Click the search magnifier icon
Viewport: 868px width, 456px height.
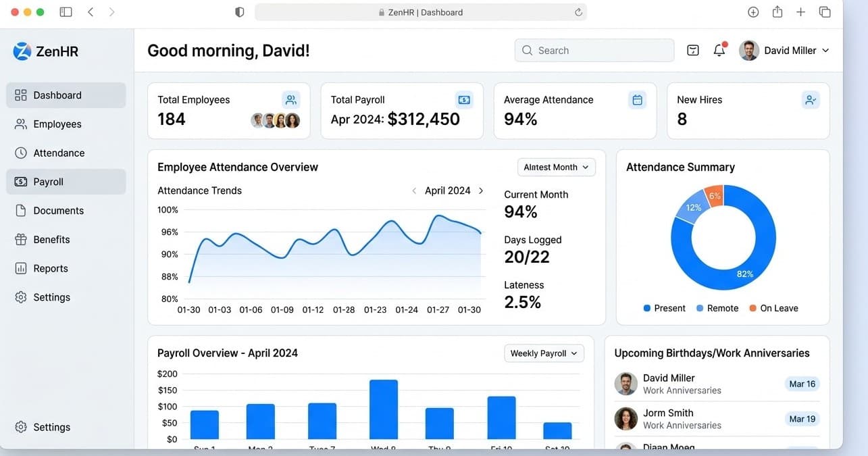tap(528, 51)
